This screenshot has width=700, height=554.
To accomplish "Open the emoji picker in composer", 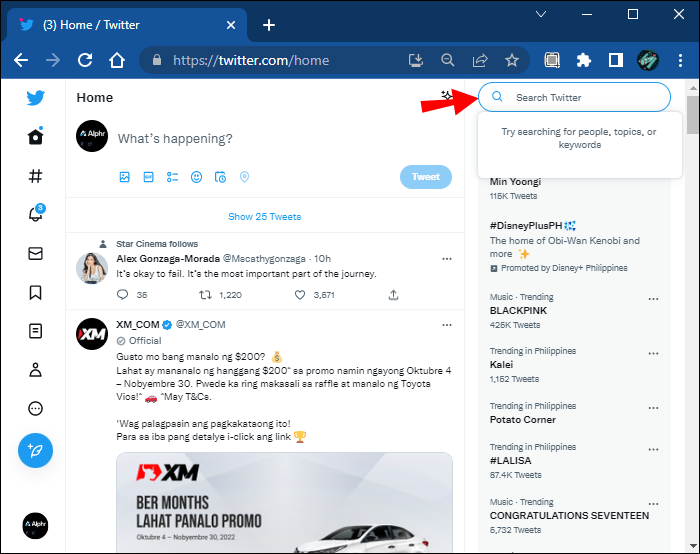I will 196,177.
